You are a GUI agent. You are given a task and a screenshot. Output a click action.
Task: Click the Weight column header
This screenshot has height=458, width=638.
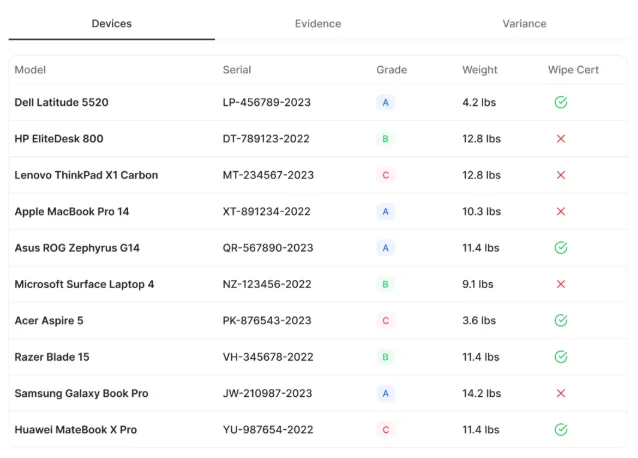pyautogui.click(x=480, y=70)
